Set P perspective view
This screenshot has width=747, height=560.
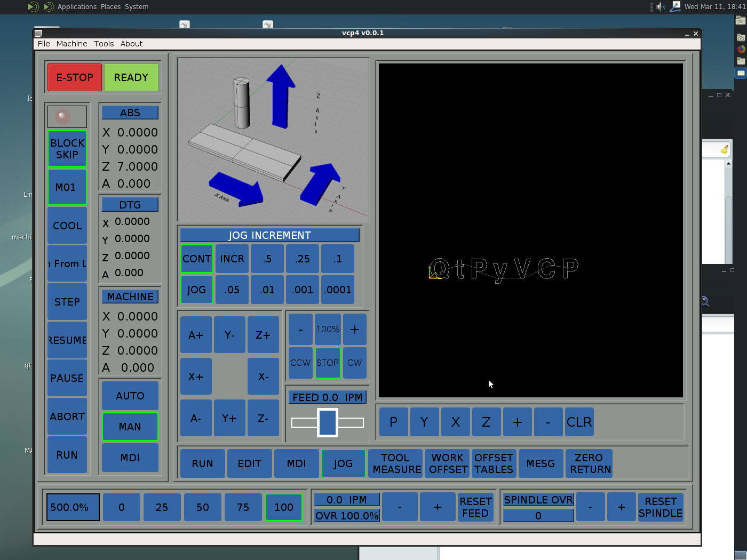click(394, 422)
